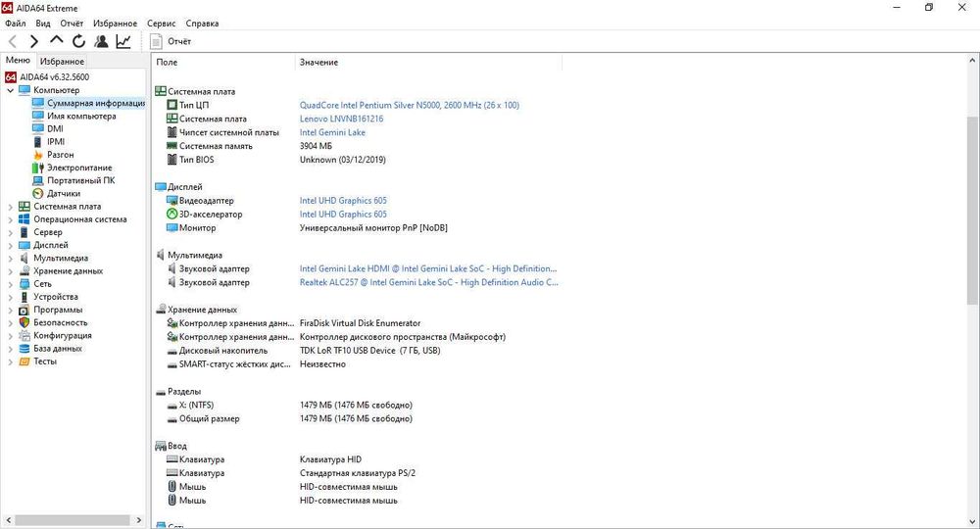Image resolution: width=980 pixels, height=529 pixels.
Task: Expand the Операционная система node
Action: point(10,219)
